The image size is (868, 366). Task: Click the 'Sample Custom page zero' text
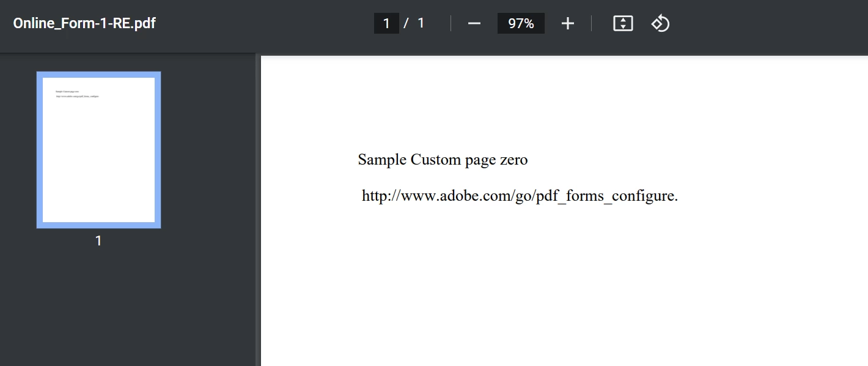point(443,160)
